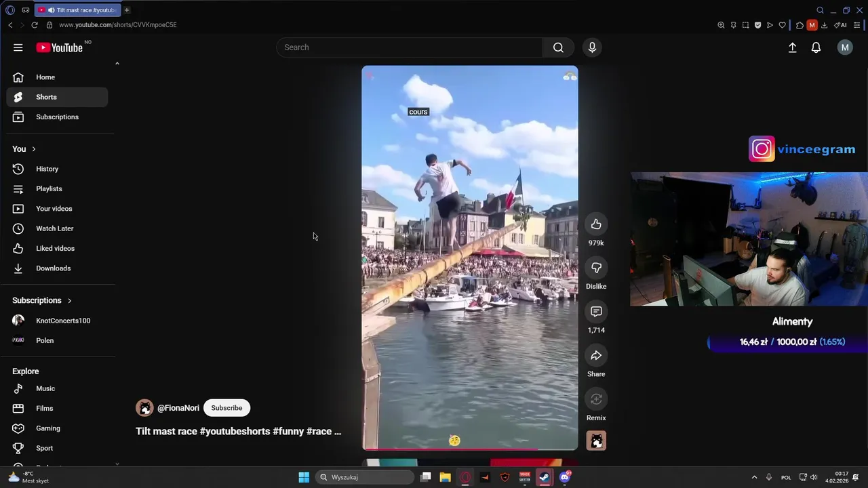This screenshot has height=488, width=868.
Task: Click the pin icon in address bar
Action: click(x=733, y=25)
